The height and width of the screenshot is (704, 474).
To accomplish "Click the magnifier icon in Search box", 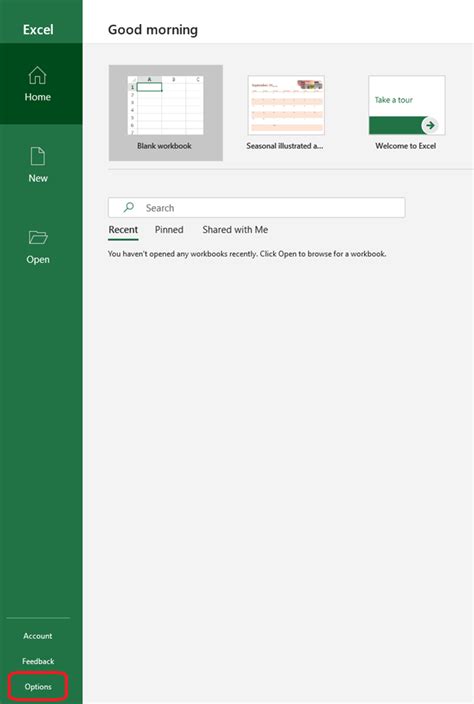I will click(128, 207).
